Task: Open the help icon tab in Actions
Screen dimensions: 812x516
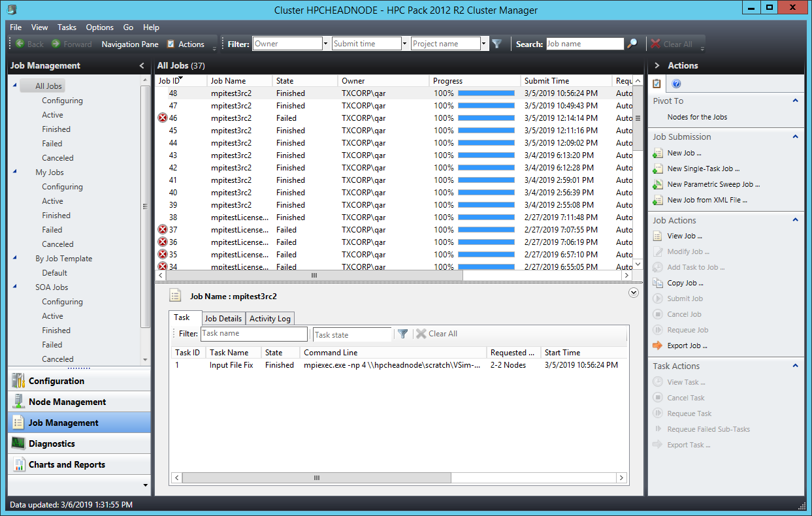Action: (676, 84)
